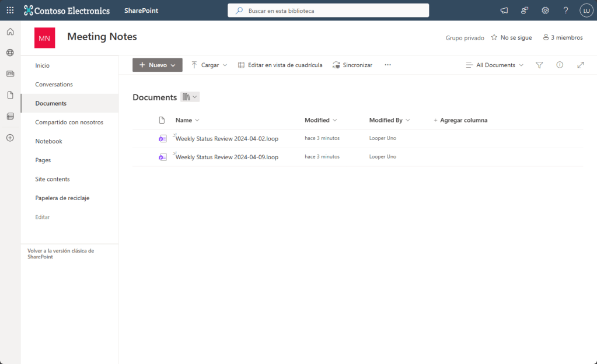Select Conversations in the left navigation
597x364 pixels.
(54, 85)
